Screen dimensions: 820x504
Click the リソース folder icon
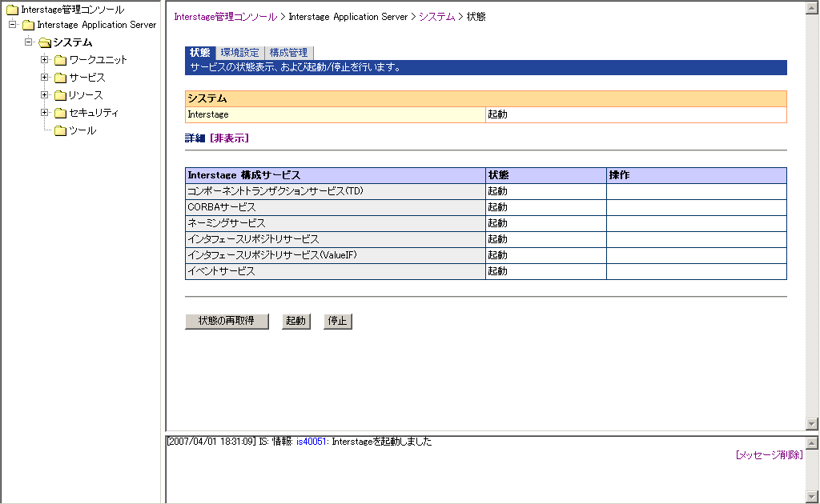tap(61, 95)
